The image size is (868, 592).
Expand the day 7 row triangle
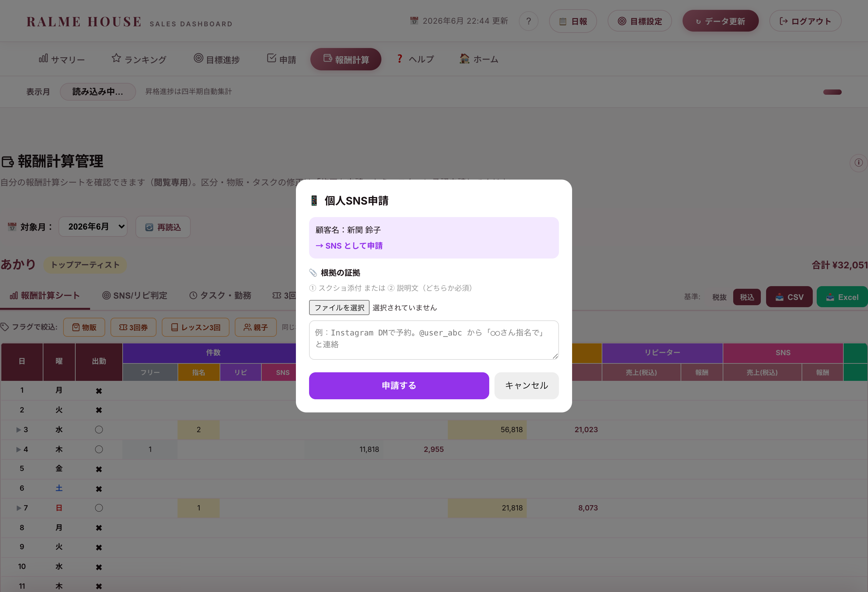tap(18, 508)
